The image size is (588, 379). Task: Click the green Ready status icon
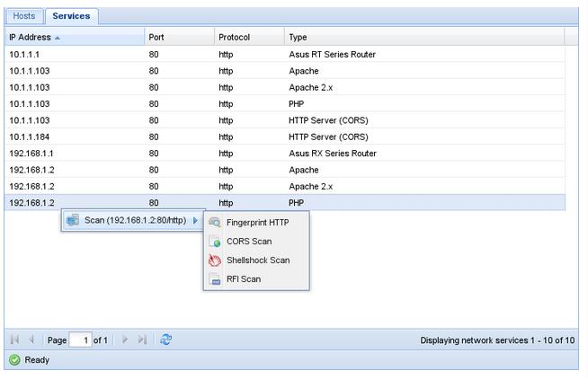(14, 360)
